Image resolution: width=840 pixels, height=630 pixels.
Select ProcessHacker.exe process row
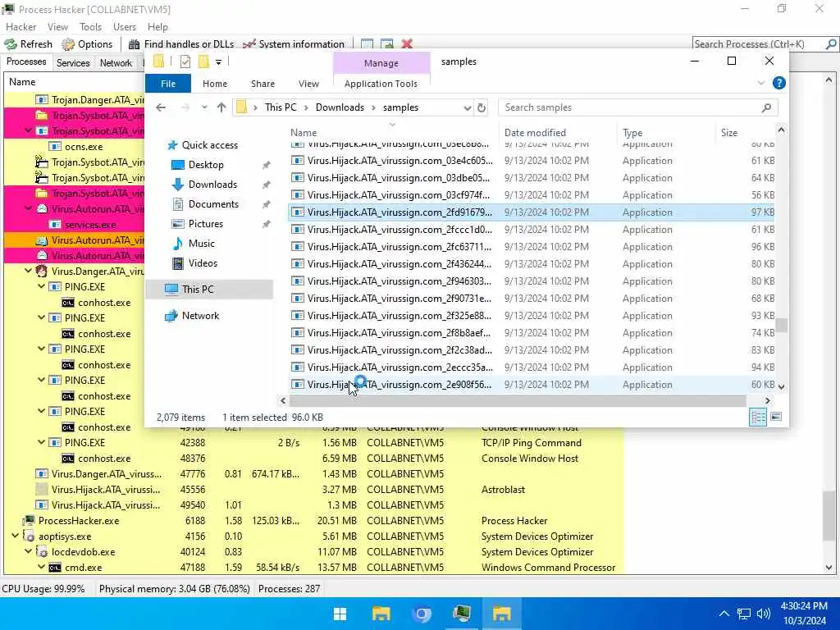[313, 521]
